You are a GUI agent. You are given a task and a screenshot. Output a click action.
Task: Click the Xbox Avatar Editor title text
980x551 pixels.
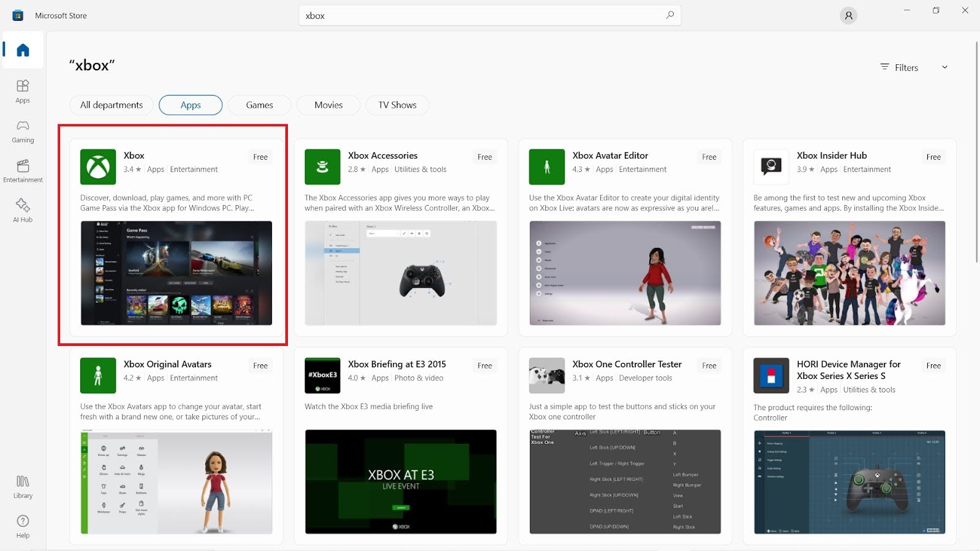(x=610, y=156)
